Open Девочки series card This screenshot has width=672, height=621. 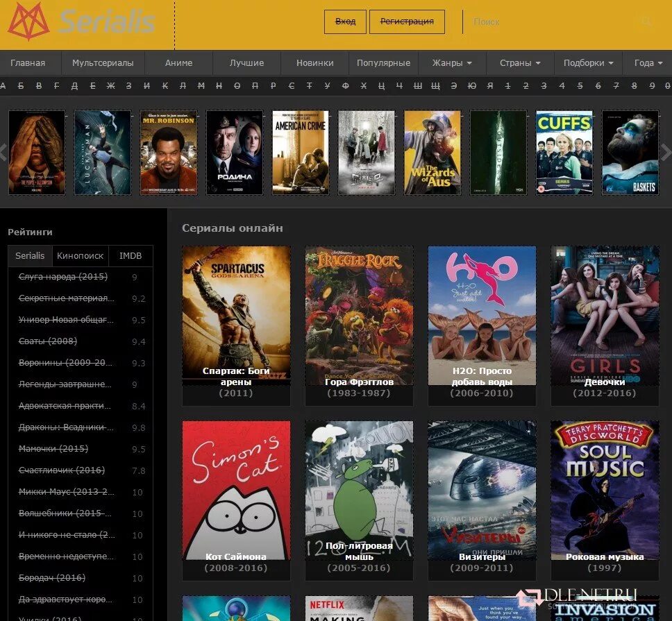click(605, 325)
